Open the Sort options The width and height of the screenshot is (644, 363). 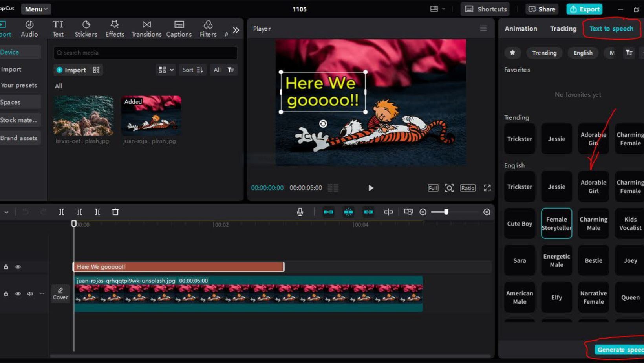point(192,70)
